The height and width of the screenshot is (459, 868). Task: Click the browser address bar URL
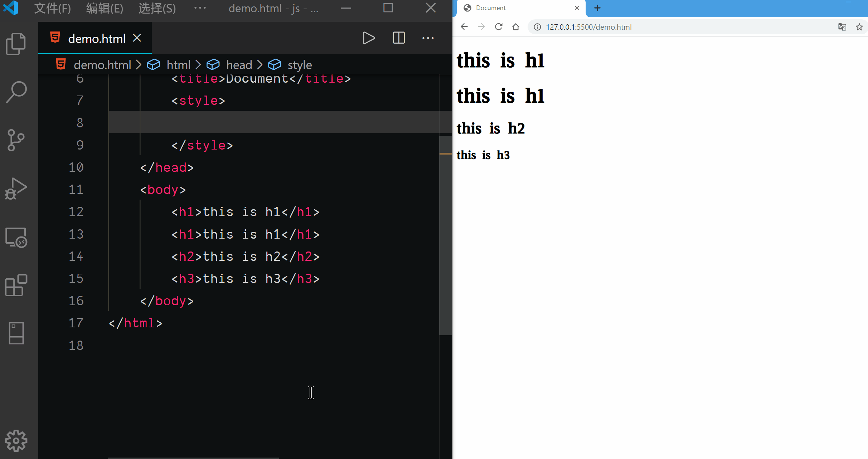pyautogui.click(x=588, y=27)
